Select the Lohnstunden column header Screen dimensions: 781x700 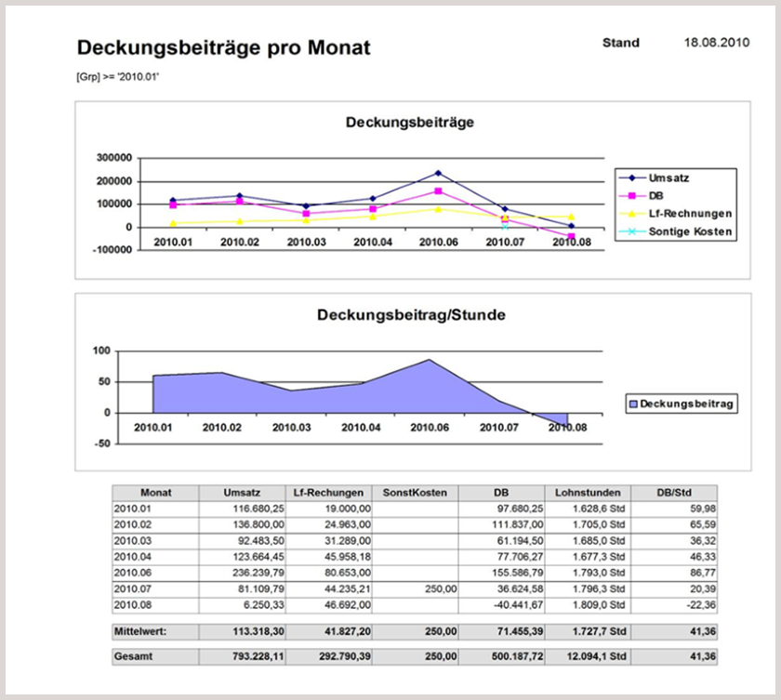point(587,493)
